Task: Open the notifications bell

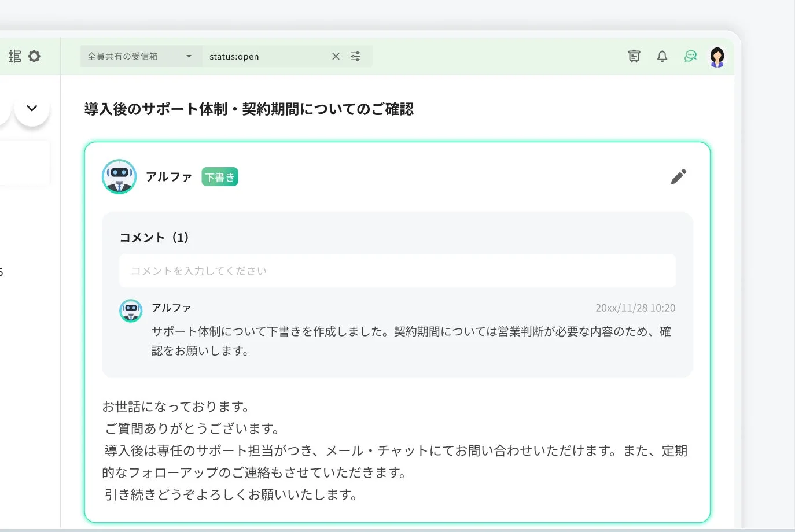Action: (x=662, y=56)
